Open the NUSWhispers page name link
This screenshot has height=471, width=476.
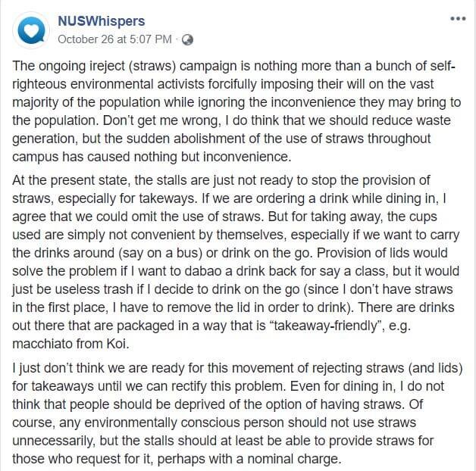click(101, 21)
